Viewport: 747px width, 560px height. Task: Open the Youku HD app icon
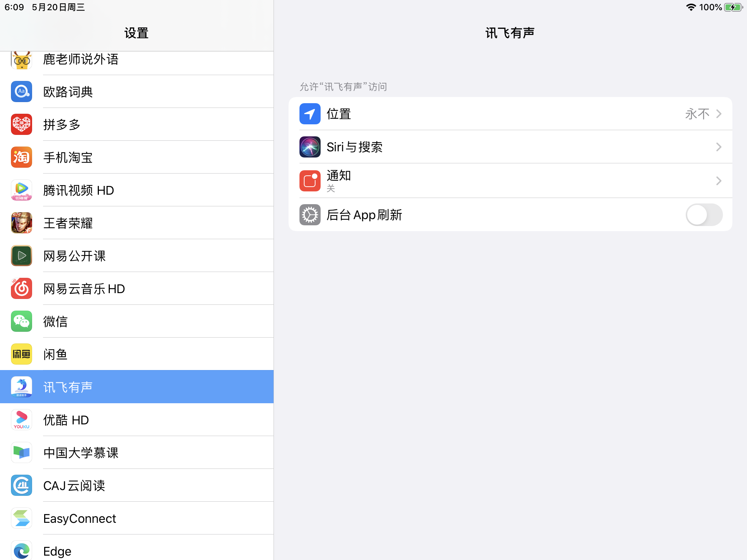(22, 420)
